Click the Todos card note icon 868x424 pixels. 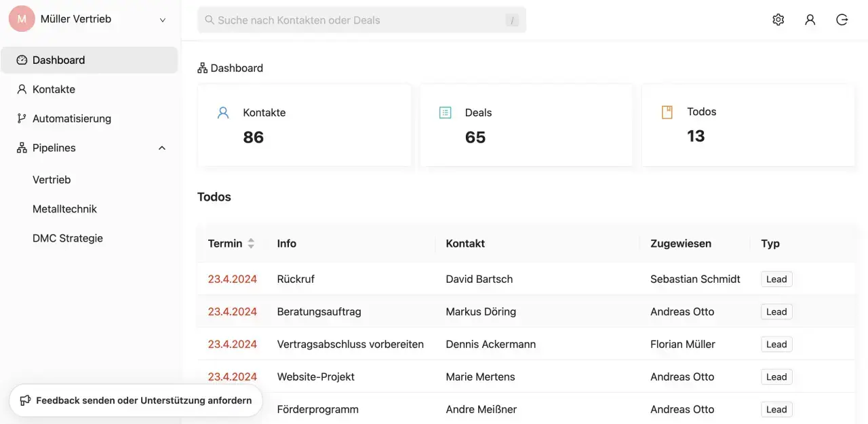667,112
